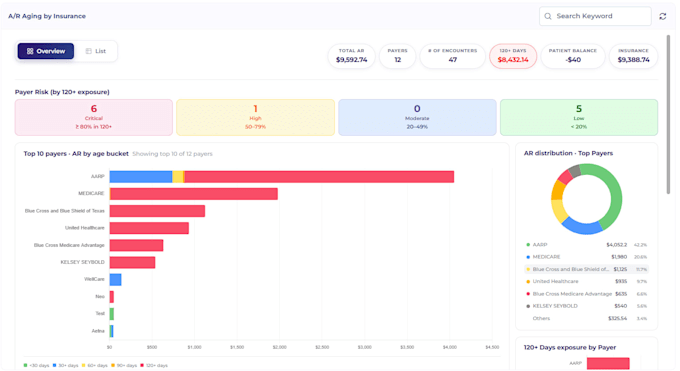Image resolution: width=680 pixels, height=371 pixels.
Task: Click the yellow segment of the AARP bar
Action: 178,177
